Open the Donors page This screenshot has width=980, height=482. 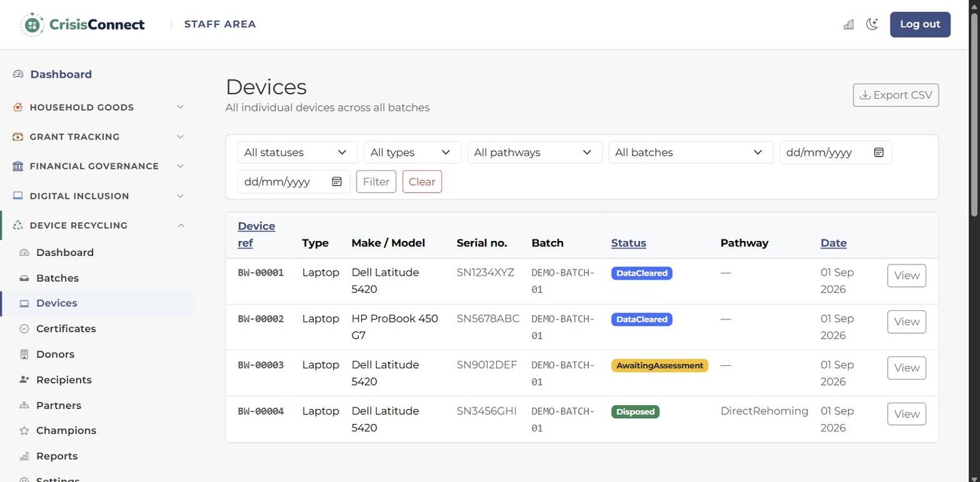(x=55, y=354)
